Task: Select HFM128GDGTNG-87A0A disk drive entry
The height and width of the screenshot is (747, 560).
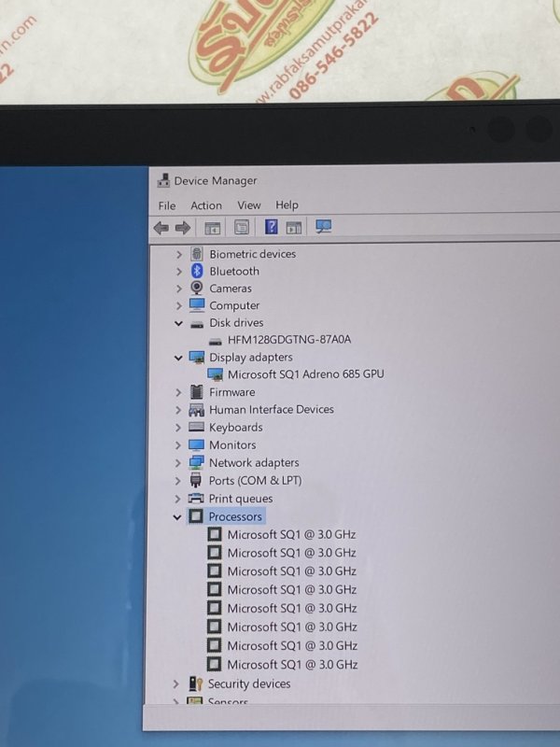Action: click(289, 340)
